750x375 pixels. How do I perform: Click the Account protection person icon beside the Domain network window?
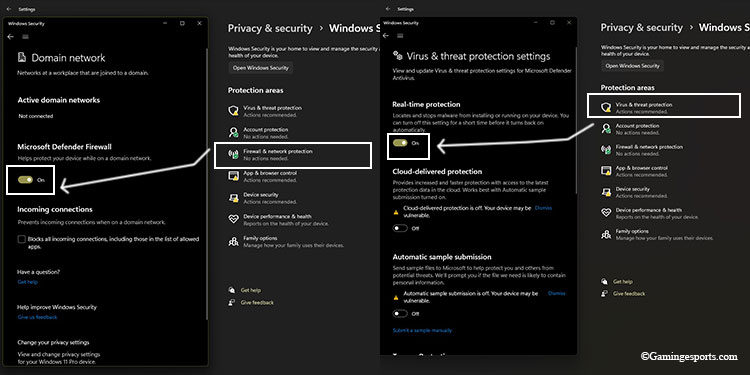click(x=233, y=132)
